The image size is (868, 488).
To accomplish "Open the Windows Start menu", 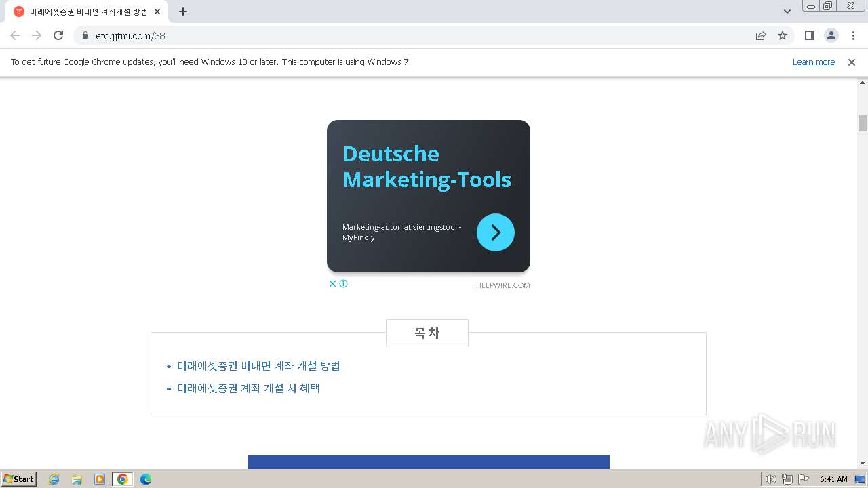I will coord(18,479).
